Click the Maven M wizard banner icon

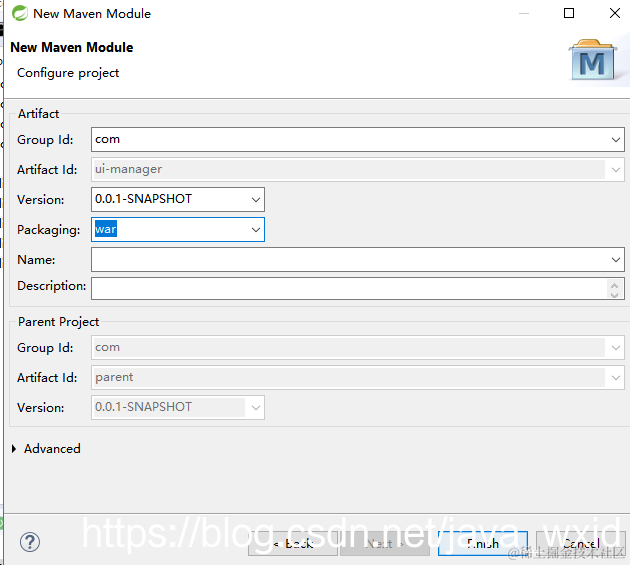[x=593, y=59]
